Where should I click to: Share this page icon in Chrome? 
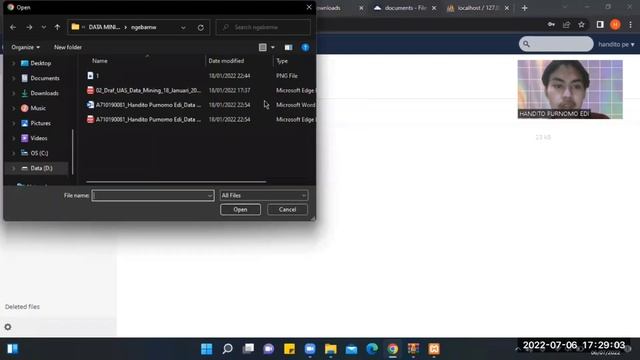coord(566,25)
